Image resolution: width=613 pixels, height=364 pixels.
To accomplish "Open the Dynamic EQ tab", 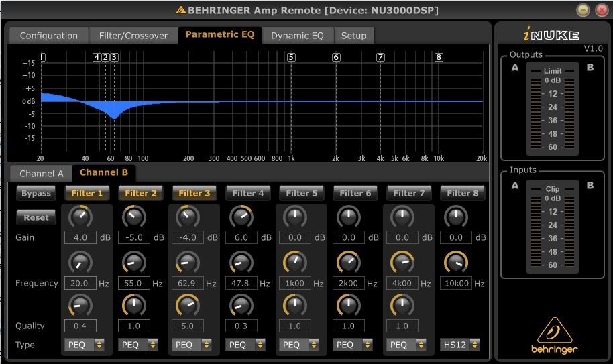I will tap(297, 36).
